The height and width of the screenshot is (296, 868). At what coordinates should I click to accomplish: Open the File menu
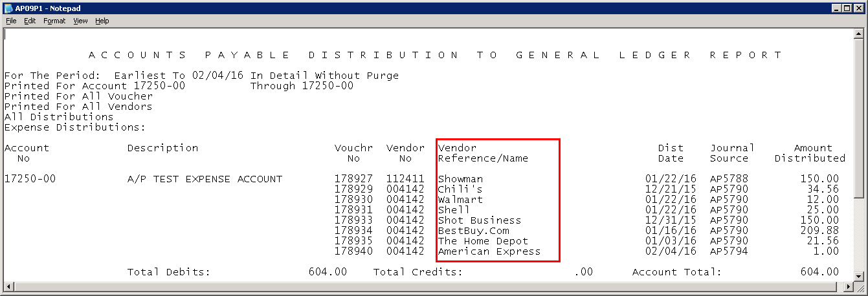(11, 21)
